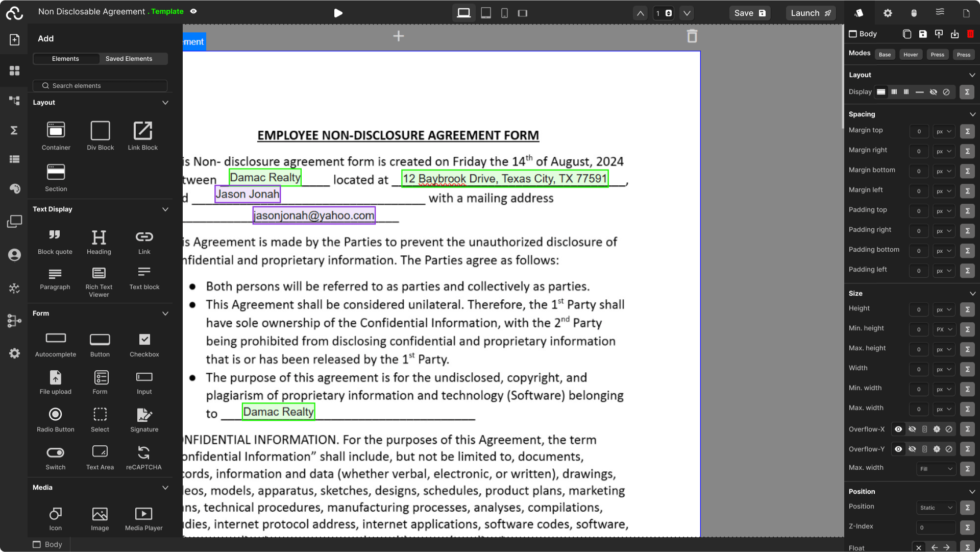Image resolution: width=980 pixels, height=552 pixels.
Task: Toggle Overflow-X visible eye icon
Action: (898, 429)
